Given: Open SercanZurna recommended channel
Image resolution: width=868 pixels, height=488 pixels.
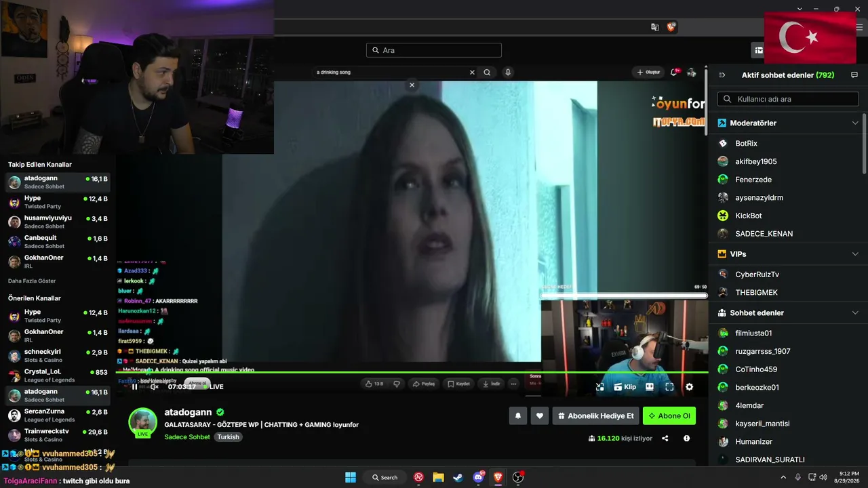Looking at the screenshot, I should [x=58, y=415].
